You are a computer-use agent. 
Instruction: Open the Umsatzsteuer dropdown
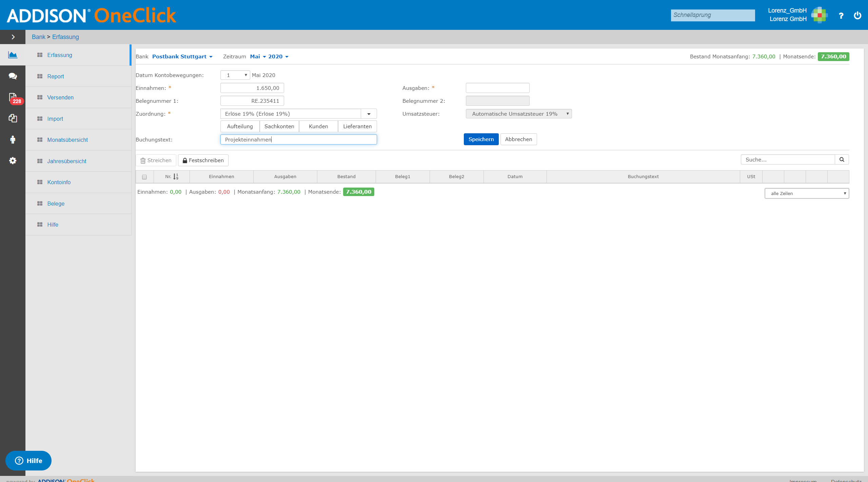[519, 114]
